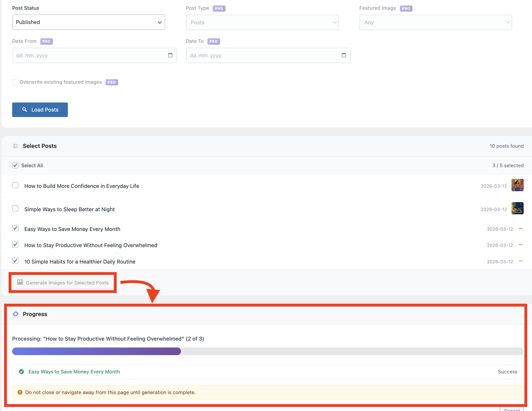
Task: Click the sync icon next to Progress heading
Action: 15,314
